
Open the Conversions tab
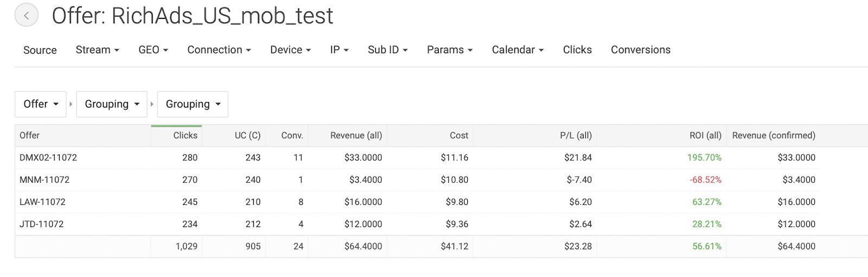tap(641, 50)
